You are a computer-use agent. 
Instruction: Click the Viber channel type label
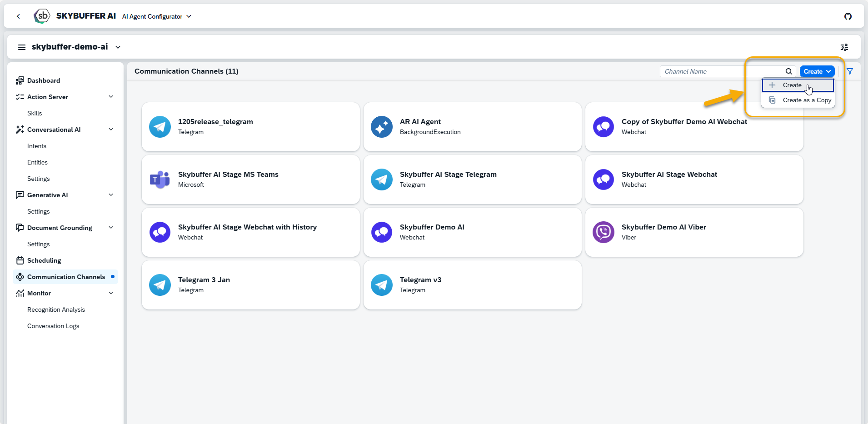pos(629,238)
